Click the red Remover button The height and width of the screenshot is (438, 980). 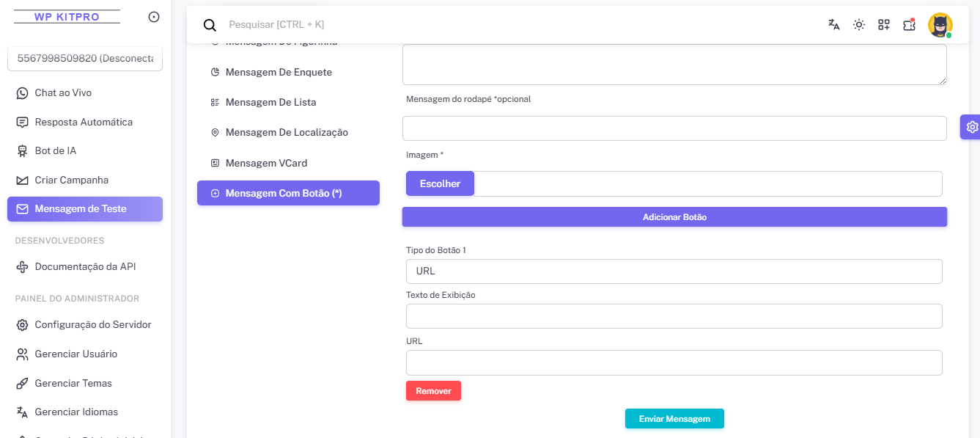433,391
